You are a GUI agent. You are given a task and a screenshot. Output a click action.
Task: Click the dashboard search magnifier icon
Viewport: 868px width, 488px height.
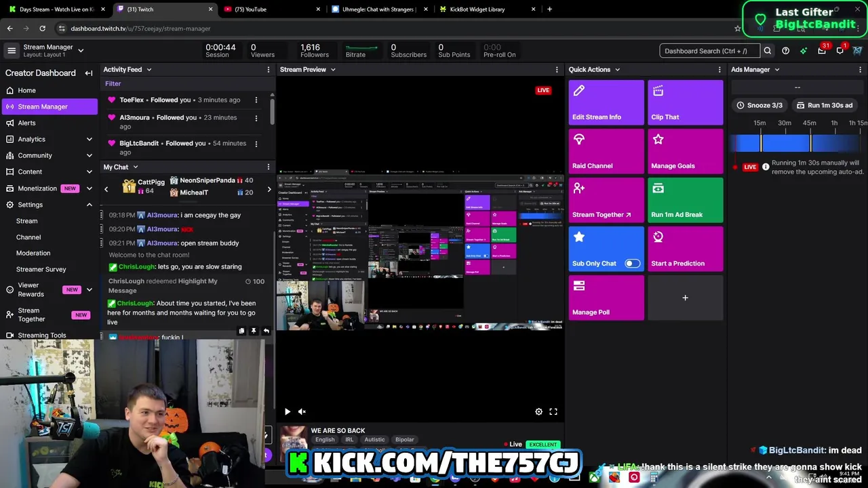(767, 51)
